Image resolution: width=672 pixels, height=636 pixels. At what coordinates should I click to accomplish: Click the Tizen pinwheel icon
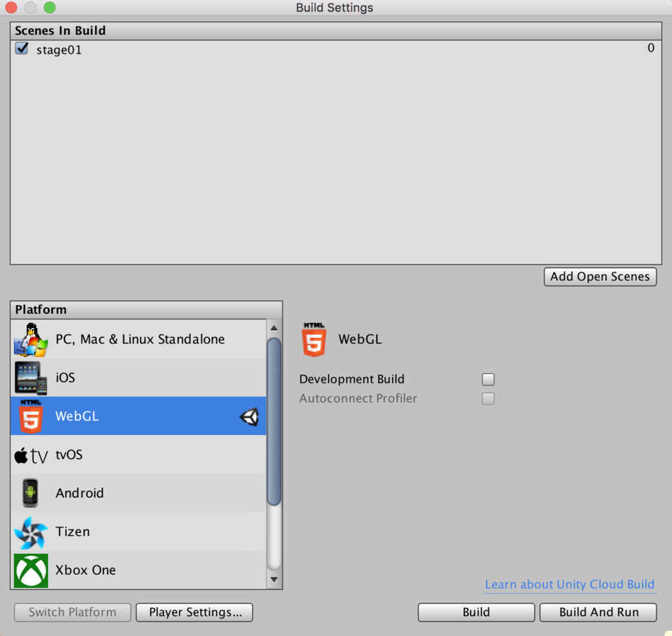click(x=31, y=532)
